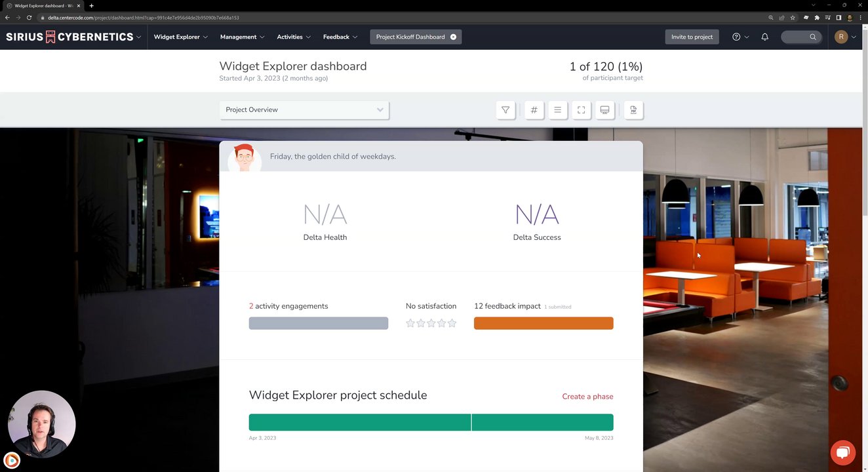Click the Apr 3, 2023 schedule start date
868x472 pixels.
[262, 438]
